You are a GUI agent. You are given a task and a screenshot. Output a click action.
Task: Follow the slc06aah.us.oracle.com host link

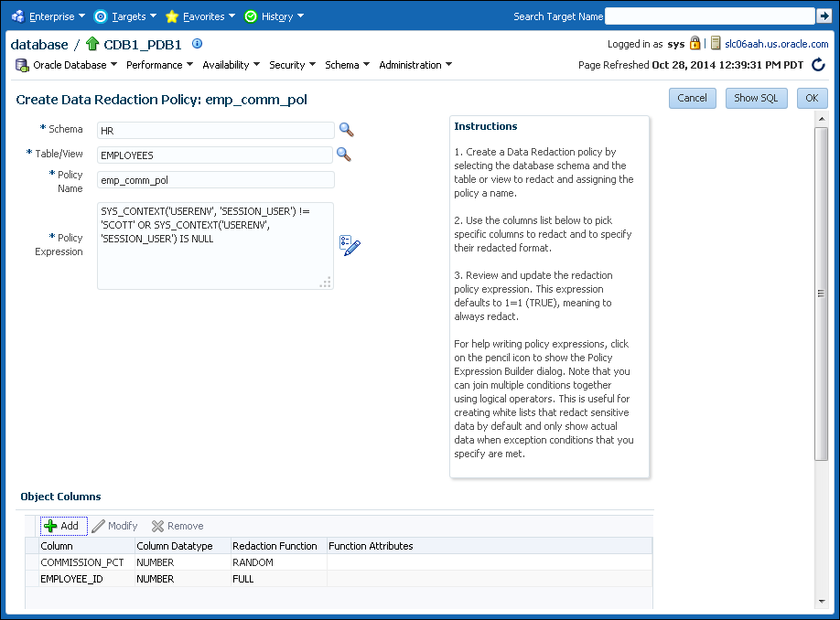tap(776, 44)
